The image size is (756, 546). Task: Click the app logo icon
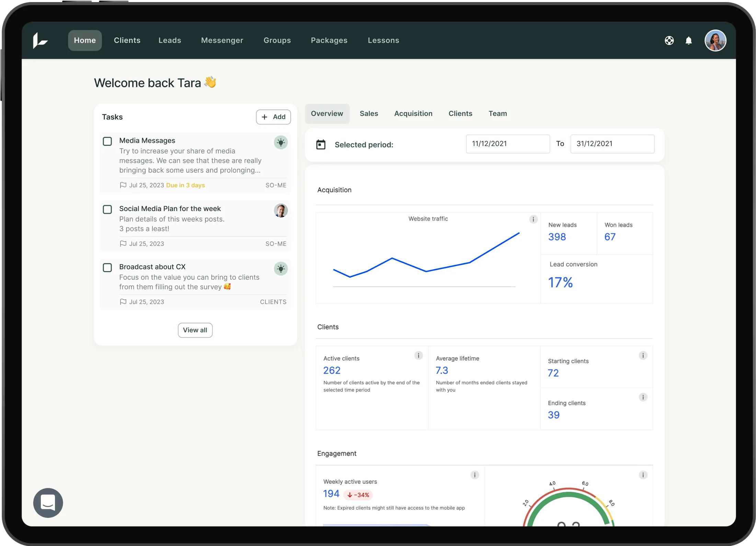[40, 40]
